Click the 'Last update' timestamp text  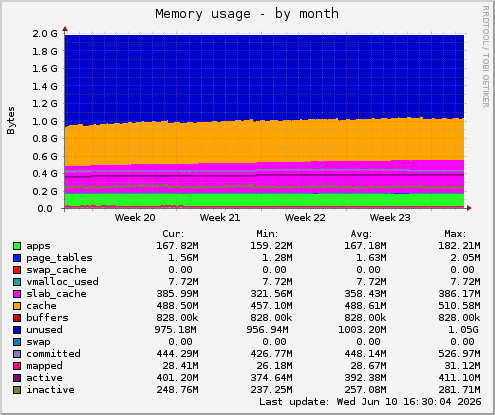pyautogui.click(x=370, y=402)
